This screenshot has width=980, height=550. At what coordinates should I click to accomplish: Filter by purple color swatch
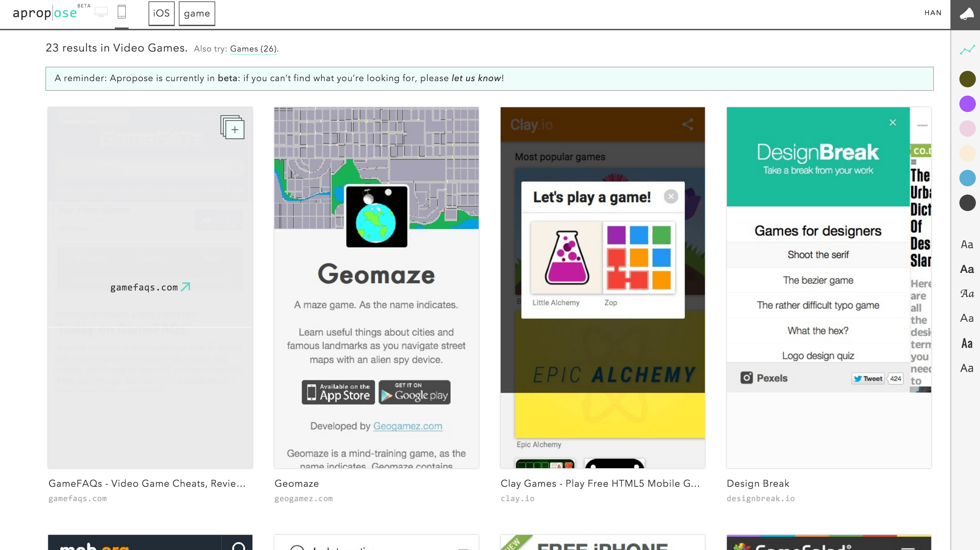[x=967, y=104]
